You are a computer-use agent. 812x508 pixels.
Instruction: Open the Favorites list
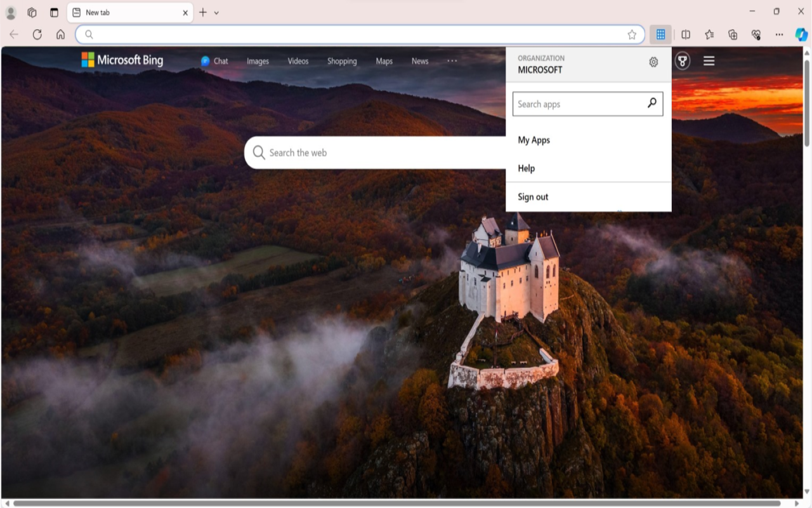click(709, 34)
